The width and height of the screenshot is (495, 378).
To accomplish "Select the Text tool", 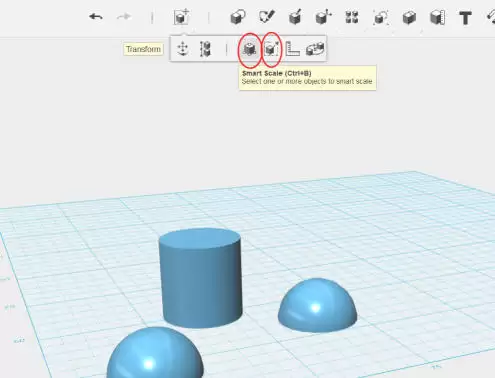I will (x=465, y=18).
